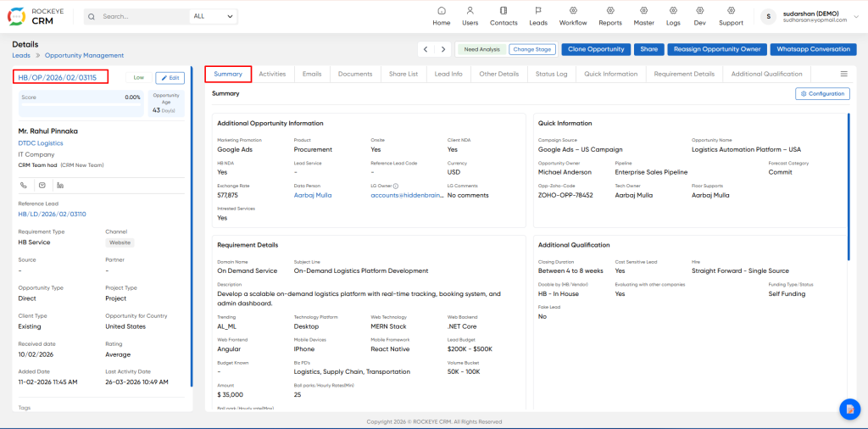
Task: Switch to the Status Log tab
Action: point(551,74)
